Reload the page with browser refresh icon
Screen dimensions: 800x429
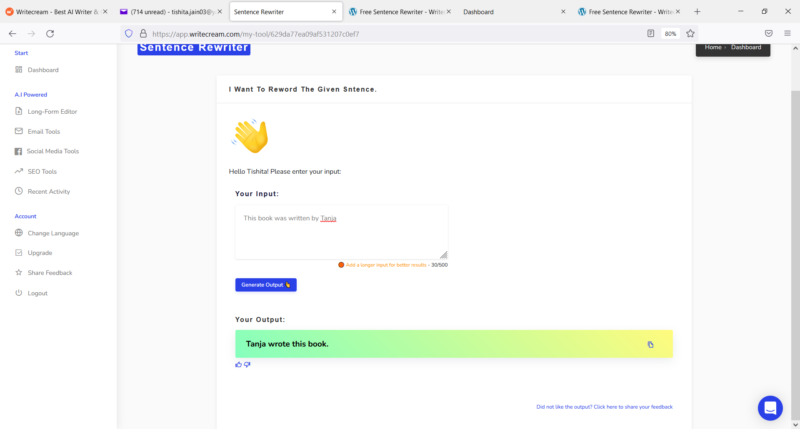[50, 33]
